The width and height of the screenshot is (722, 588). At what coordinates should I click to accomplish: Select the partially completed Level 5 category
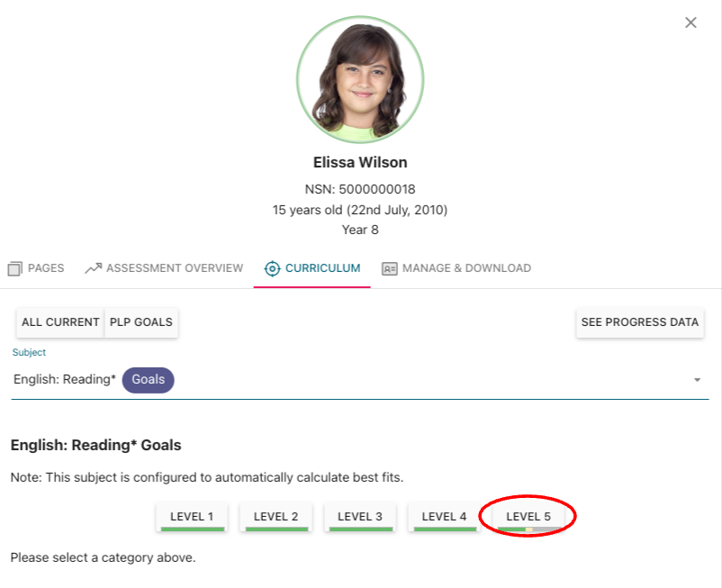pyautogui.click(x=528, y=517)
